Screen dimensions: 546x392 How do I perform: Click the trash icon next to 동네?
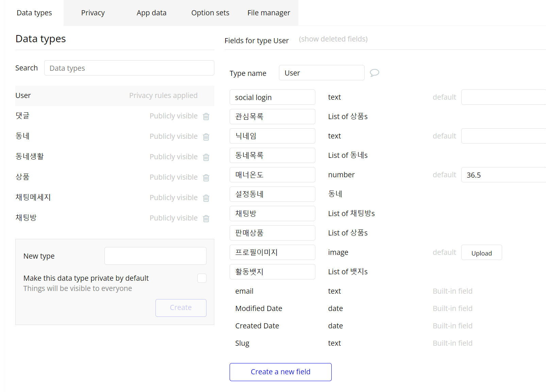(206, 137)
